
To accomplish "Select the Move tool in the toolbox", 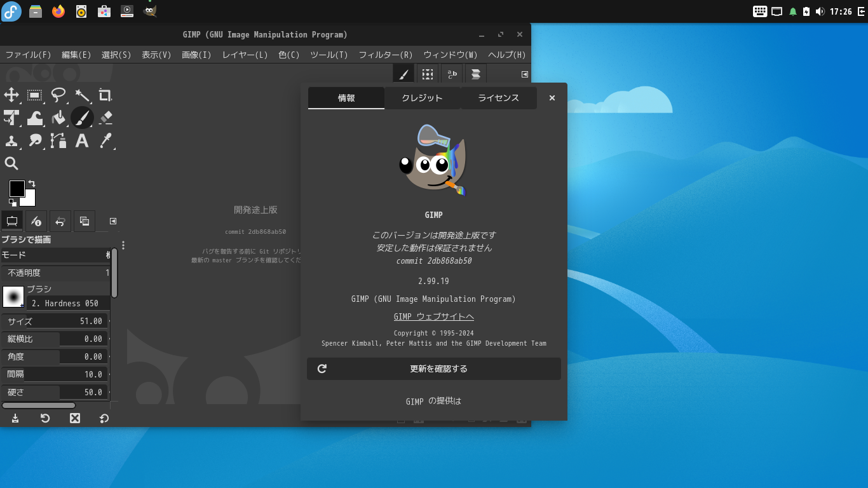I will click(x=11, y=95).
